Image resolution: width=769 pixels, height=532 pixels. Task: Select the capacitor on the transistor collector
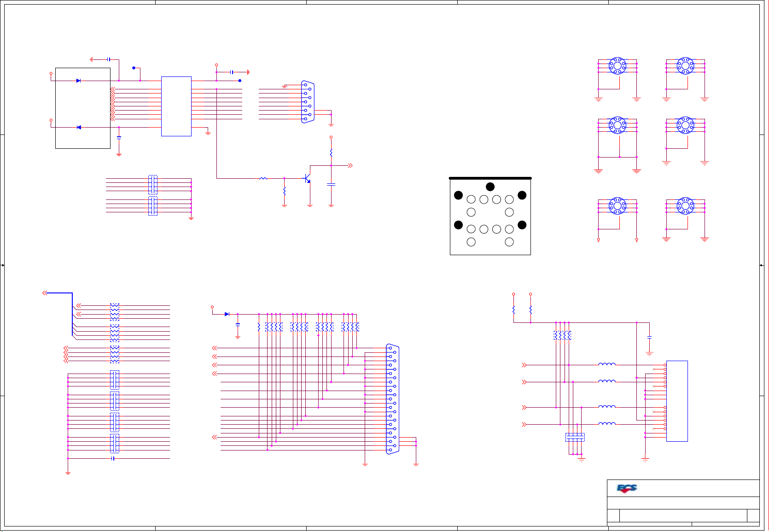coord(331,184)
